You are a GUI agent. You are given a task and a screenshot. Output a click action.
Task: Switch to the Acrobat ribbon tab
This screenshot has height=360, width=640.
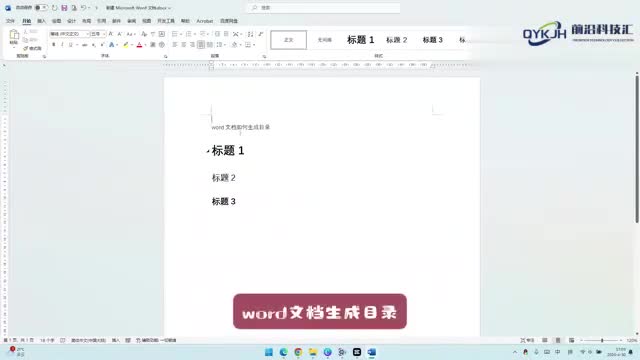point(204,21)
